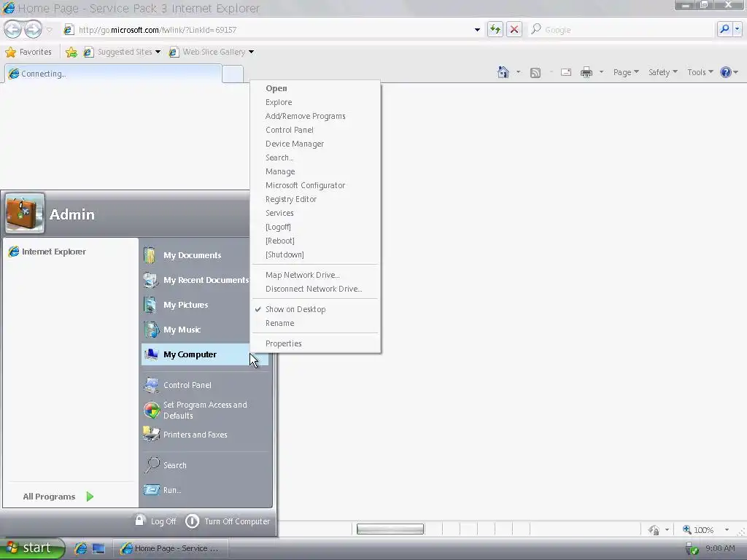Click the RSS feeds icon
This screenshot has width=747, height=560.
click(535, 72)
